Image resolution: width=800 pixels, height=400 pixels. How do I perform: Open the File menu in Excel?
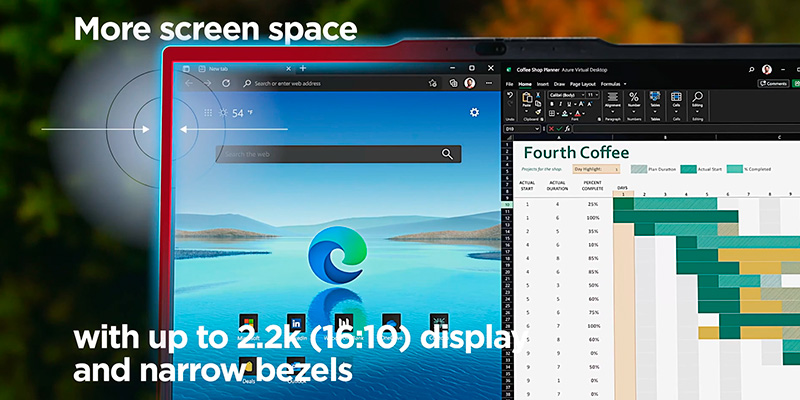click(510, 84)
